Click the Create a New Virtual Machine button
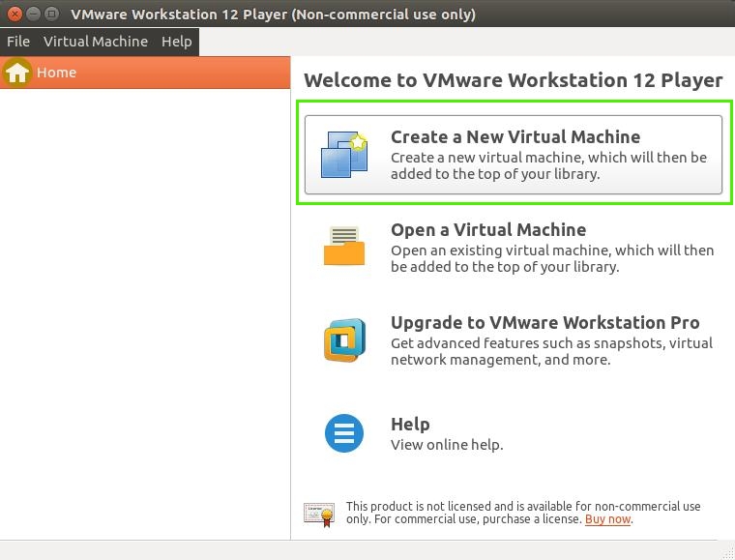Viewport: 735px width, 560px height. click(514, 155)
